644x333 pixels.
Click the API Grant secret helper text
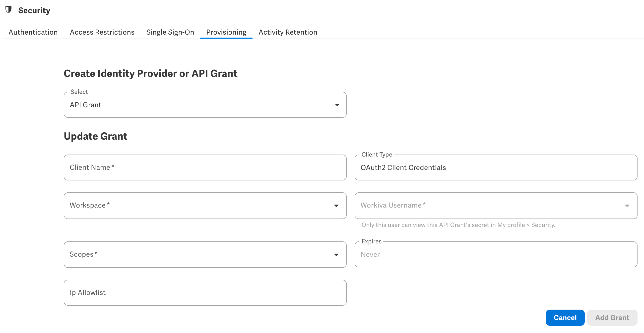458,225
